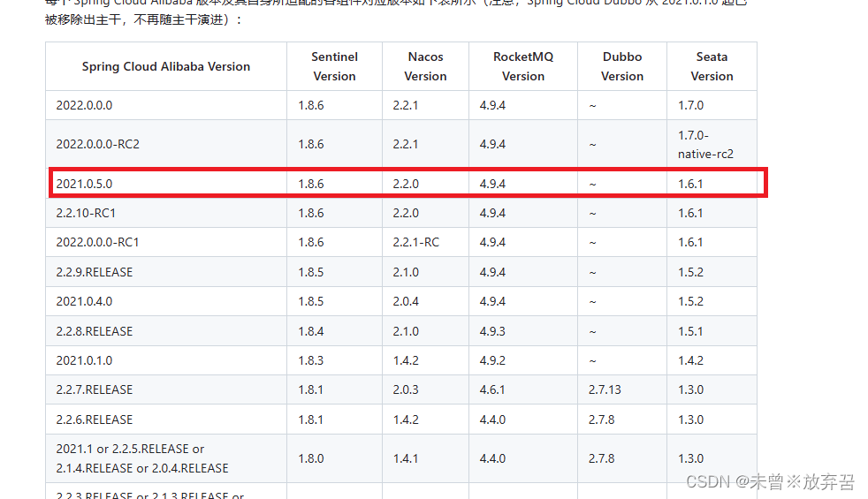This screenshot has width=868, height=499.
Task: Click the 'Spring Cloud Alibaba Version' column header
Action: coord(166,66)
